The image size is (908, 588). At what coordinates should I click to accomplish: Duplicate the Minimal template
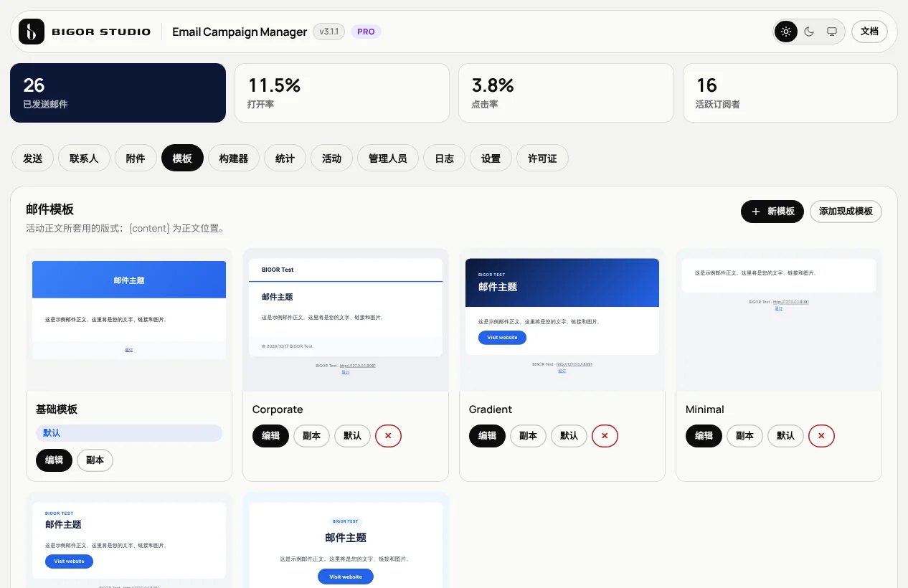click(x=744, y=436)
